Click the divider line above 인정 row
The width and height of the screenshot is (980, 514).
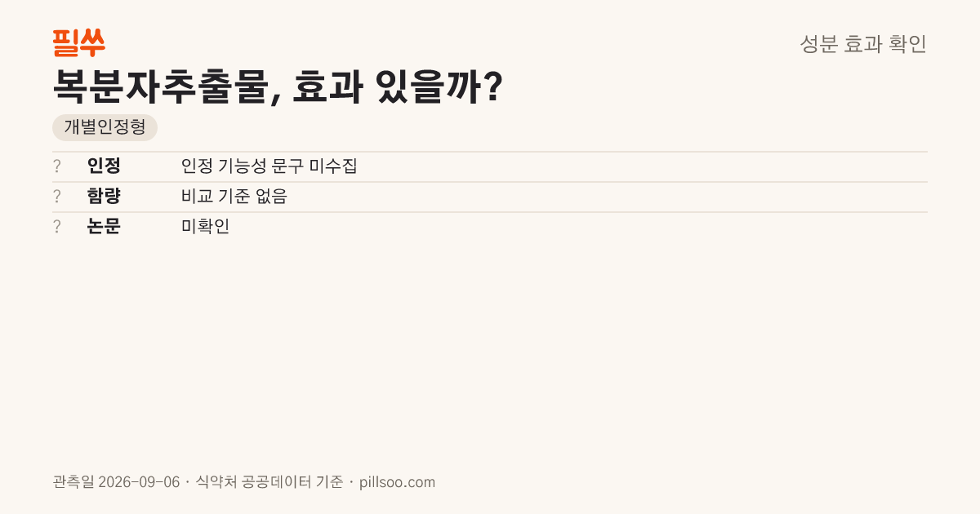tap(490, 152)
